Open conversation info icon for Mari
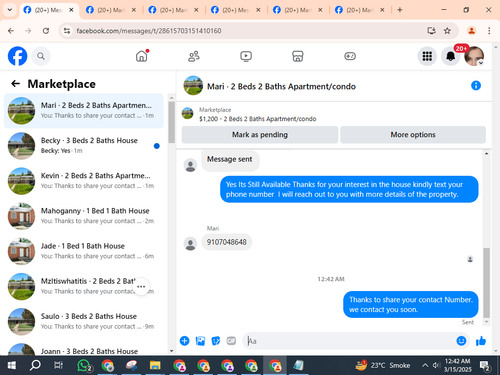500x375 pixels. pyautogui.click(x=476, y=86)
